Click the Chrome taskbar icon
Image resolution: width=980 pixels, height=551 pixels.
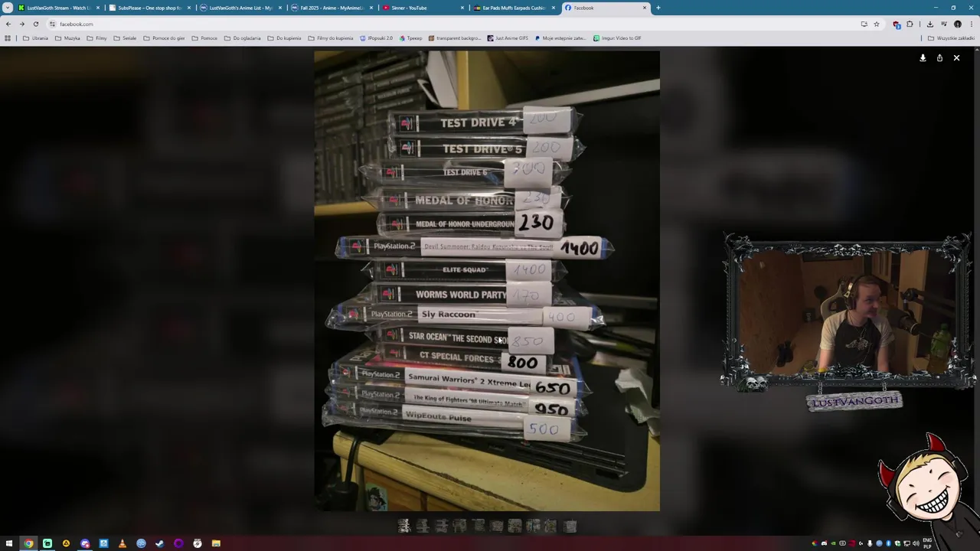click(28, 543)
